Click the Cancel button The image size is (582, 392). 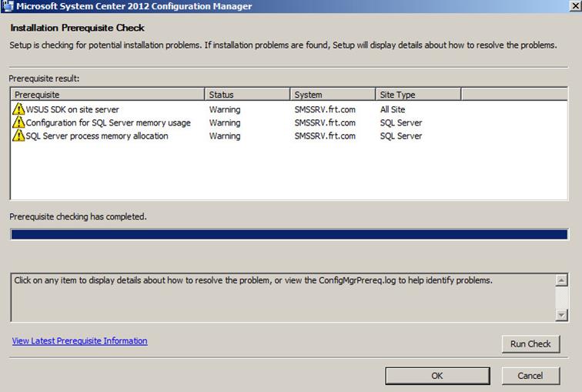click(530, 376)
